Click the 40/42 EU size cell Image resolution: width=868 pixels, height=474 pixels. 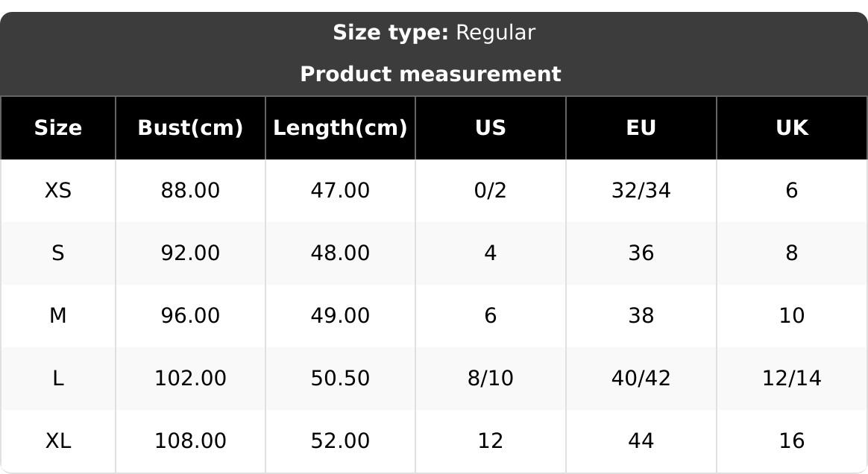point(641,379)
